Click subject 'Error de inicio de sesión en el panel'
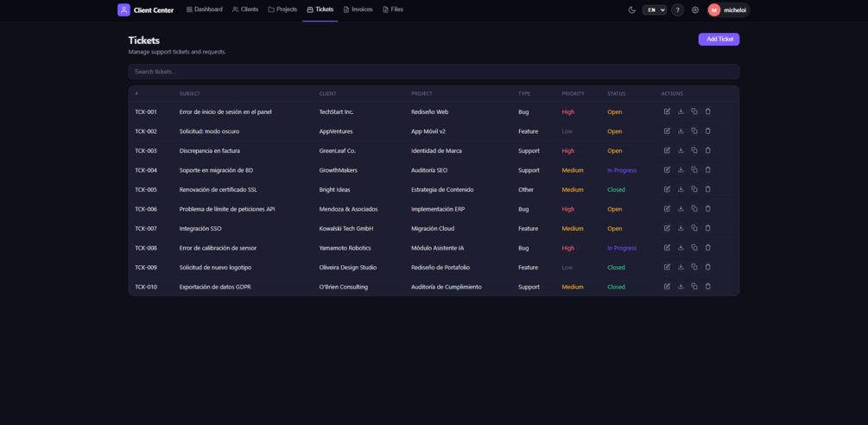Viewport: 868px width, 425px height. 225,111
